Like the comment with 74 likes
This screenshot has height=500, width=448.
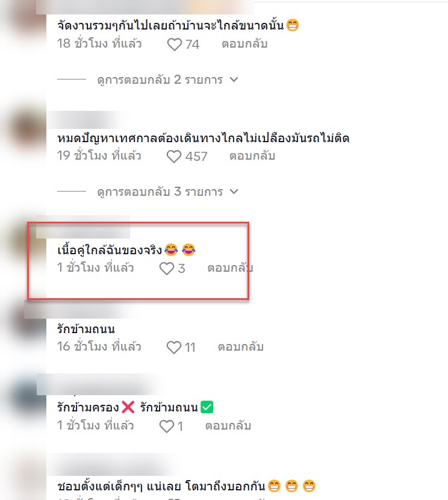(174, 45)
